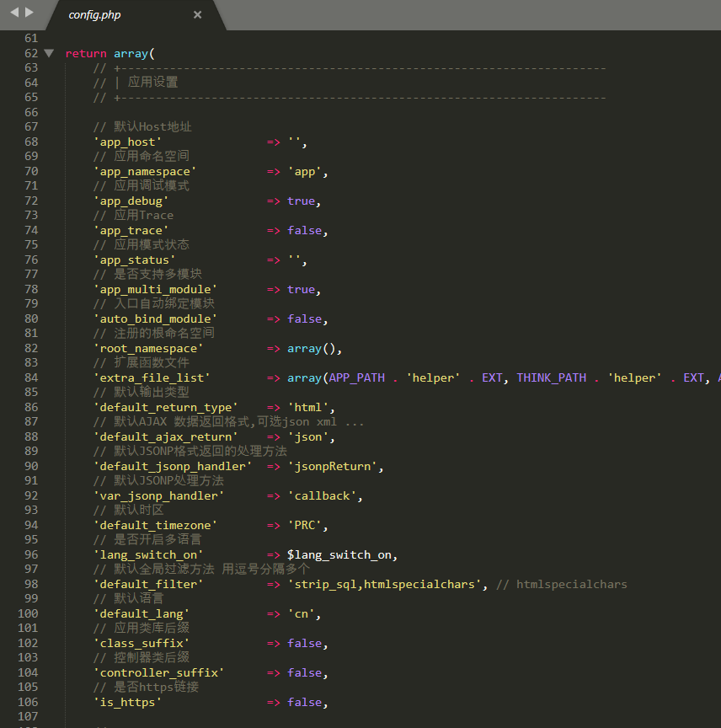
Task: Click the 'callback' value string
Action: click(323, 495)
